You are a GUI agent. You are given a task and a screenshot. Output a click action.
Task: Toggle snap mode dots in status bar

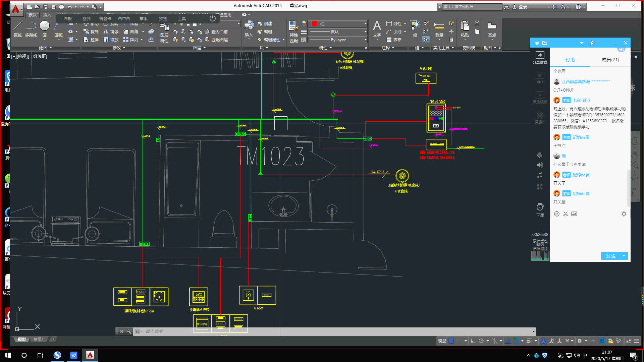pos(459,341)
